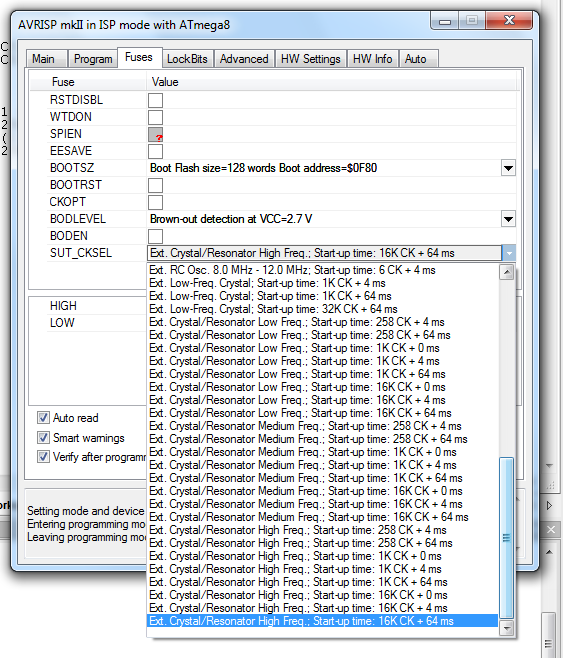Switch to the HW Info tab

click(x=373, y=59)
